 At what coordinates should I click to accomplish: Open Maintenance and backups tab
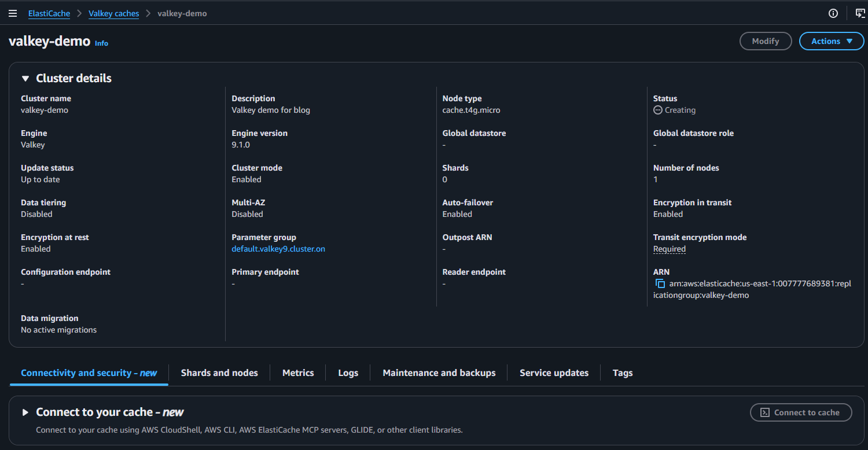tap(439, 373)
